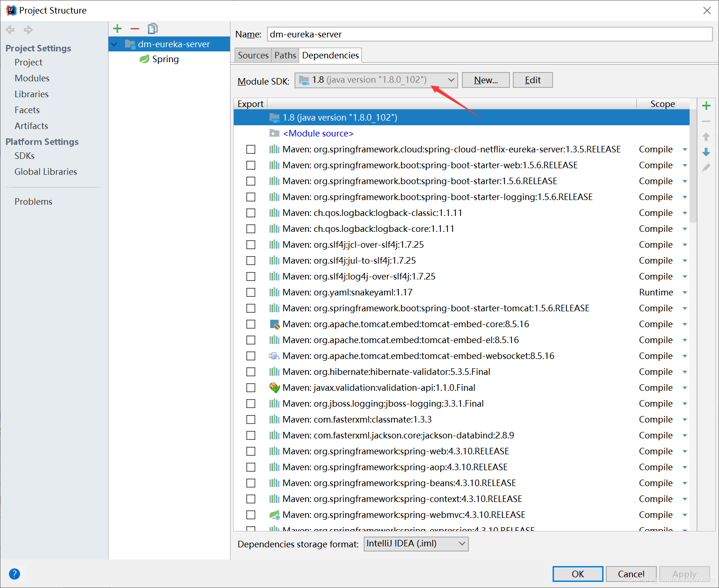Check export for spring-boot-starter-web
The image size is (719, 588).
251,165
